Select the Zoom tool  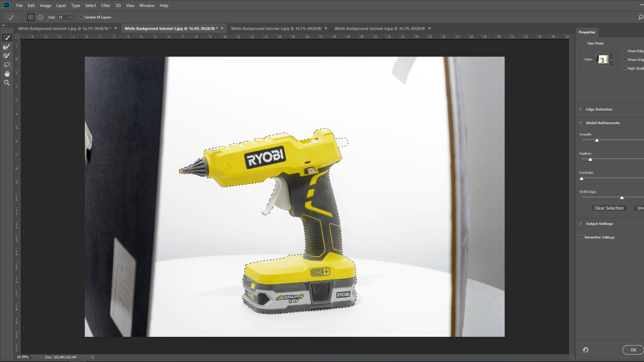[x=7, y=83]
